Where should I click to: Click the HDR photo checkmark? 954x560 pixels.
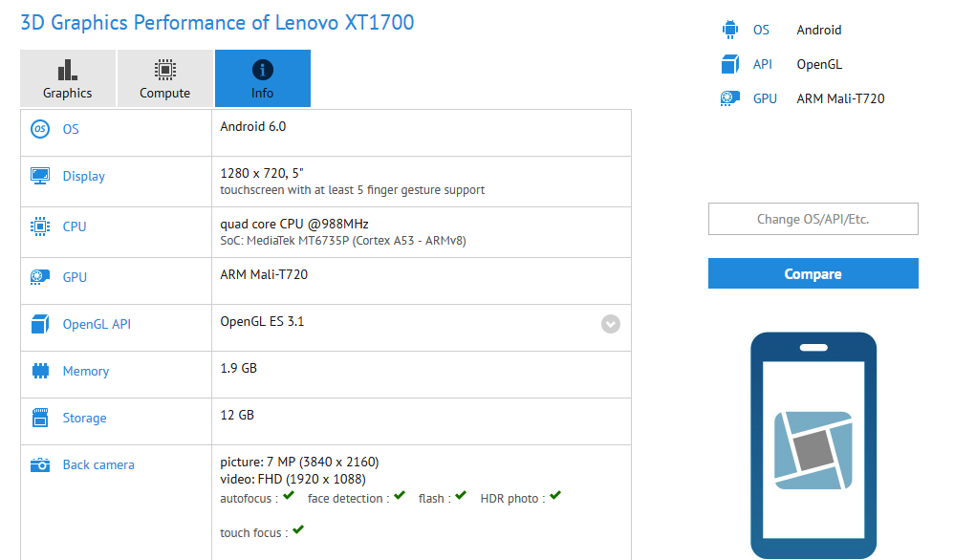(554, 496)
